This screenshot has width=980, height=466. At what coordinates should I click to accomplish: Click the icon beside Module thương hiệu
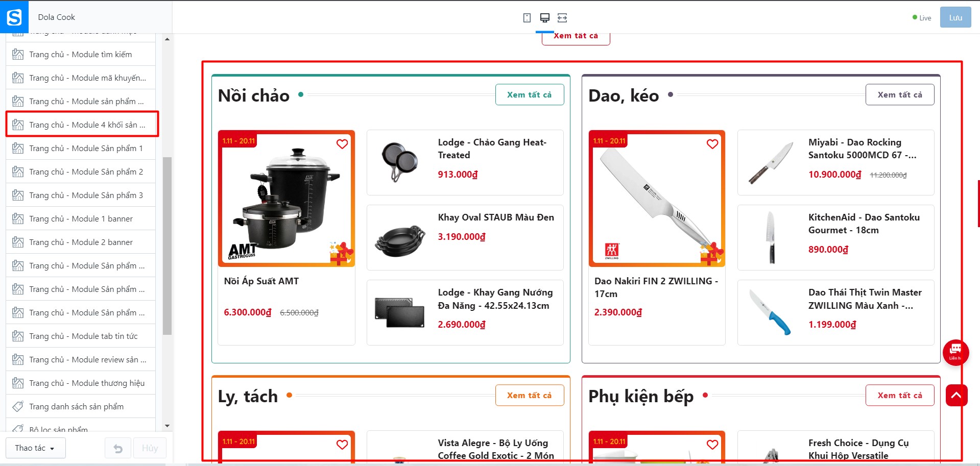(x=18, y=383)
